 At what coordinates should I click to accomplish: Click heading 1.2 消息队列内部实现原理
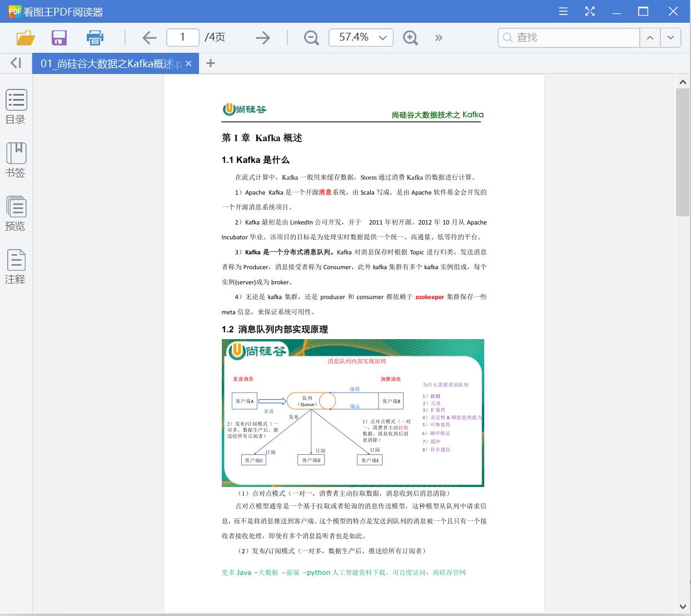click(275, 330)
